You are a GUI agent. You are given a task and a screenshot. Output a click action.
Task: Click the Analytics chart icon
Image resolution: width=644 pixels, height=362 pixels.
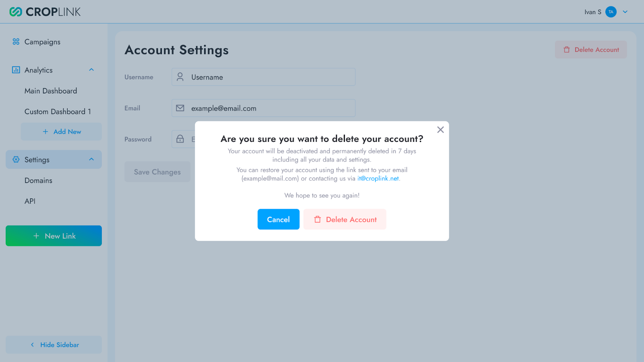click(16, 70)
